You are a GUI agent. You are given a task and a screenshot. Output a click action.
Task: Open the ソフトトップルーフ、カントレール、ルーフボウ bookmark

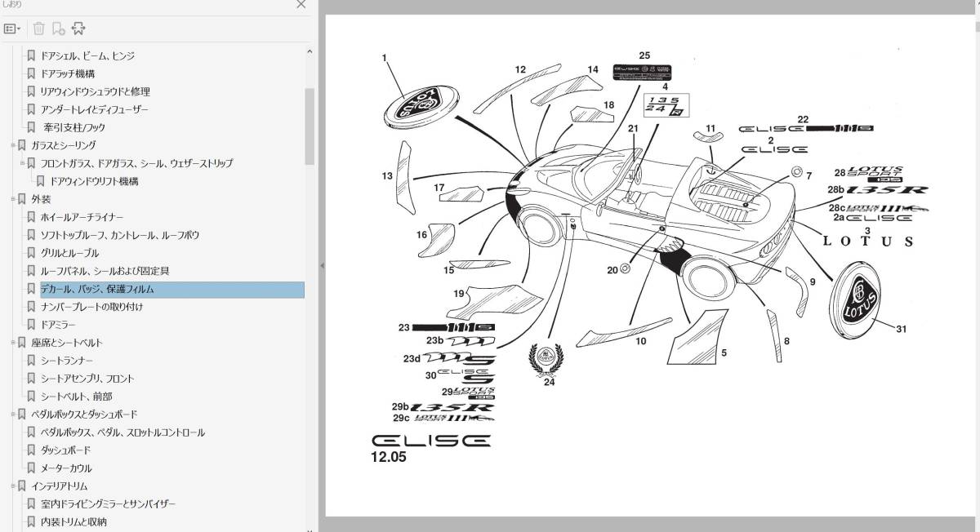tap(120, 236)
